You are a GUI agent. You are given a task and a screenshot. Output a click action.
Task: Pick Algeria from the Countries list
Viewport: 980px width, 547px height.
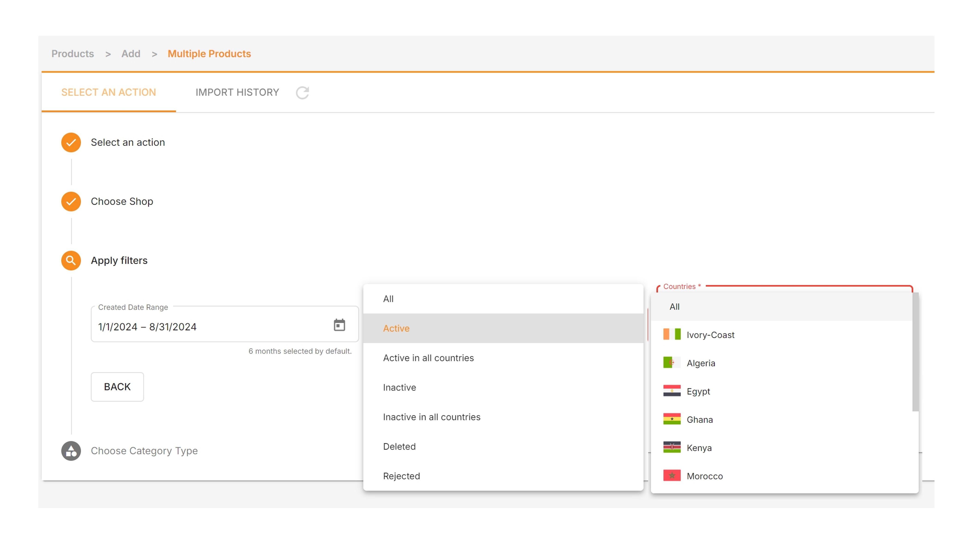pos(782,363)
